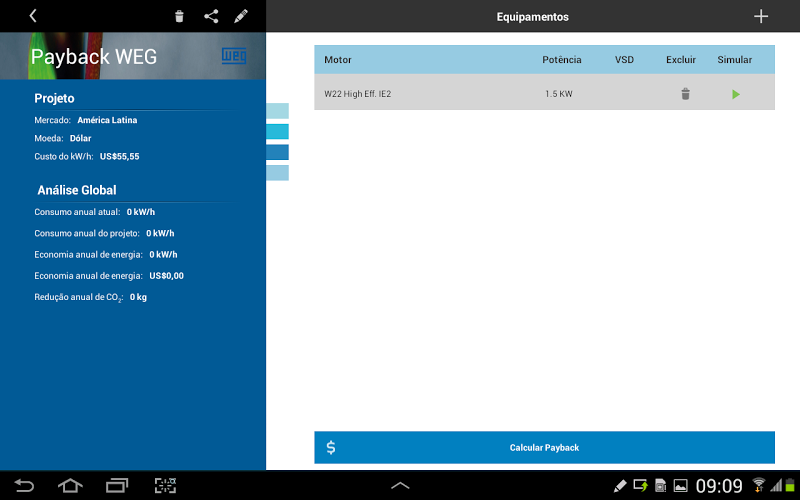The height and width of the screenshot is (500, 800).
Task: Click the Dólar currency value
Action: [x=81, y=138]
